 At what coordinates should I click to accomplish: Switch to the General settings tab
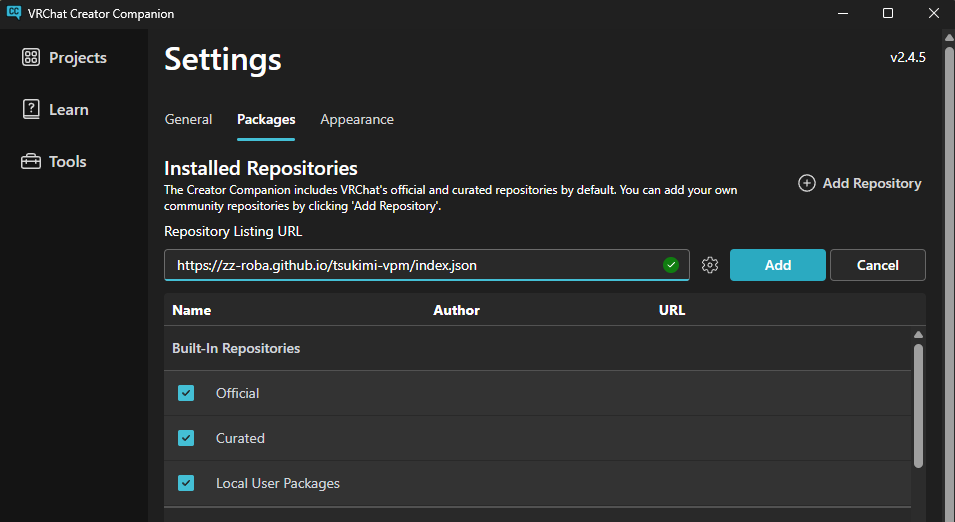click(188, 119)
